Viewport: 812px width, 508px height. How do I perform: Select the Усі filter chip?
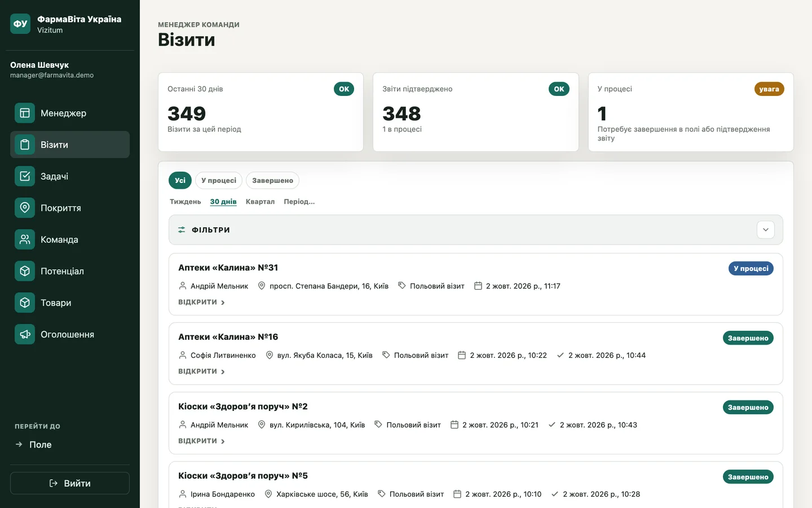(x=180, y=181)
